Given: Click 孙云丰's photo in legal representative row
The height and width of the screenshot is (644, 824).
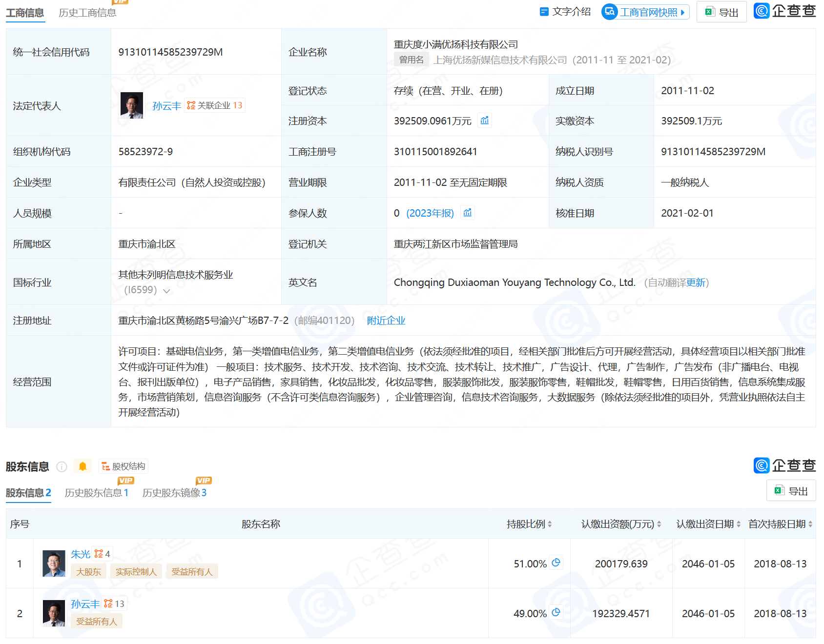Looking at the screenshot, I should coord(132,105).
